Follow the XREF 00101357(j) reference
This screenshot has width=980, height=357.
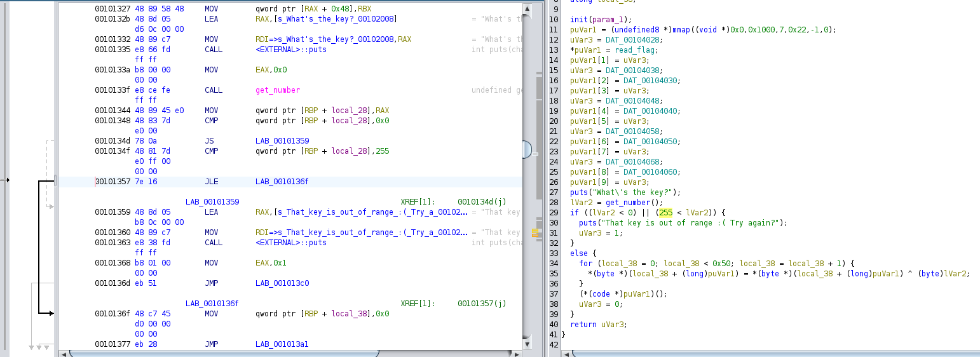click(481, 304)
